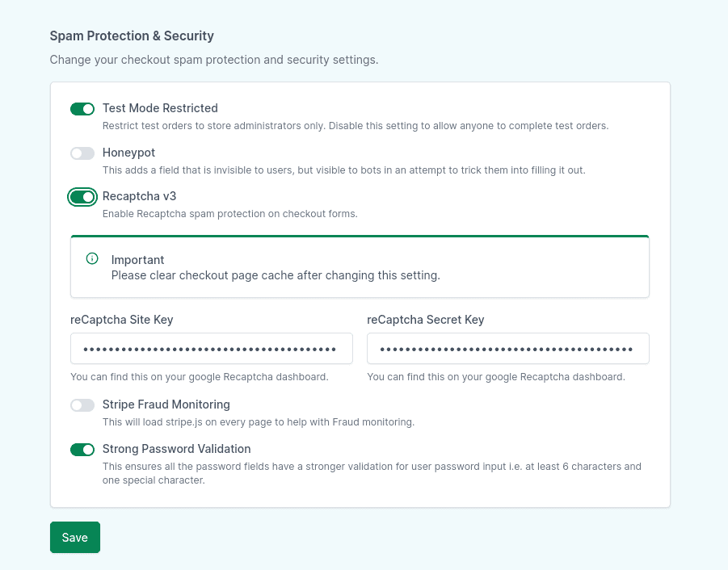Click the "Honeypot" label text
This screenshot has width=728, height=570.
coord(128,153)
